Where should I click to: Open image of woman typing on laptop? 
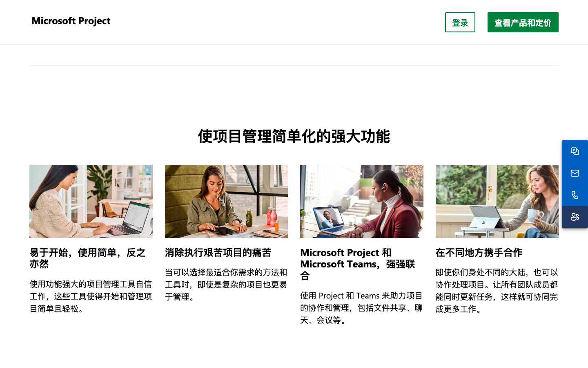click(x=91, y=201)
